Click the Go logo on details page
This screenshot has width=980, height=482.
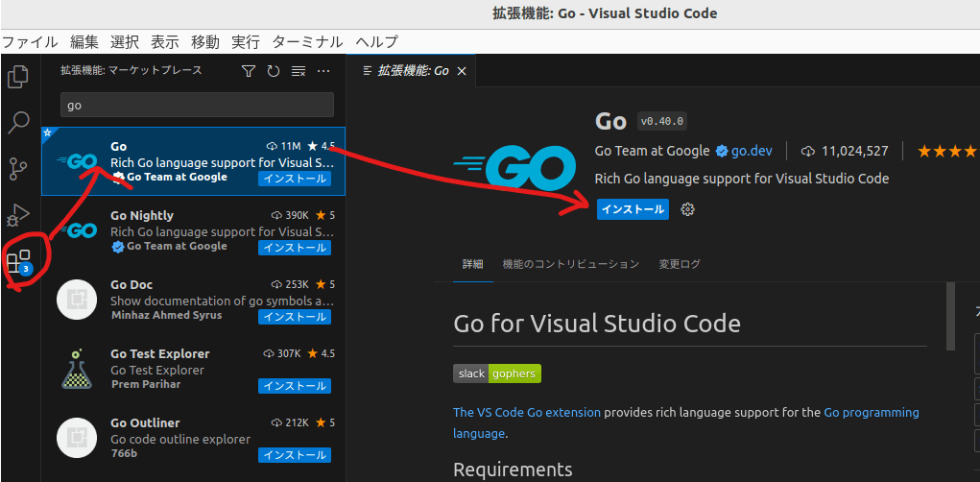(x=514, y=169)
